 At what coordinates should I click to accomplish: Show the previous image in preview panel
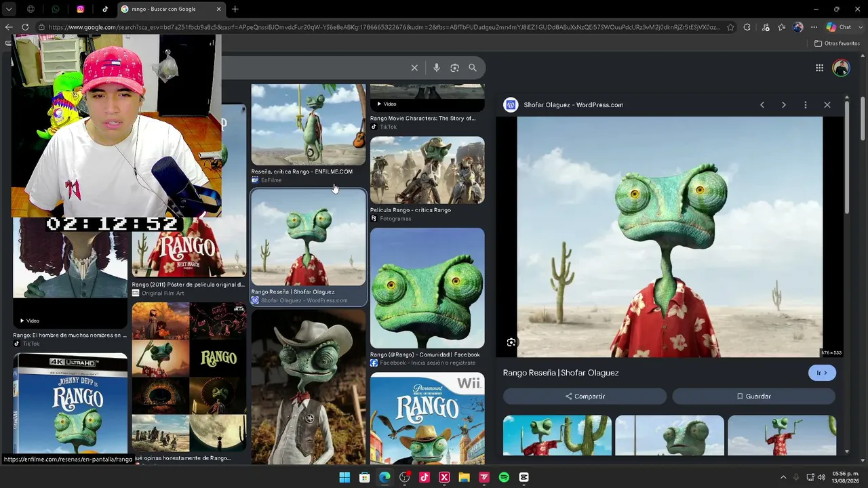click(x=762, y=105)
